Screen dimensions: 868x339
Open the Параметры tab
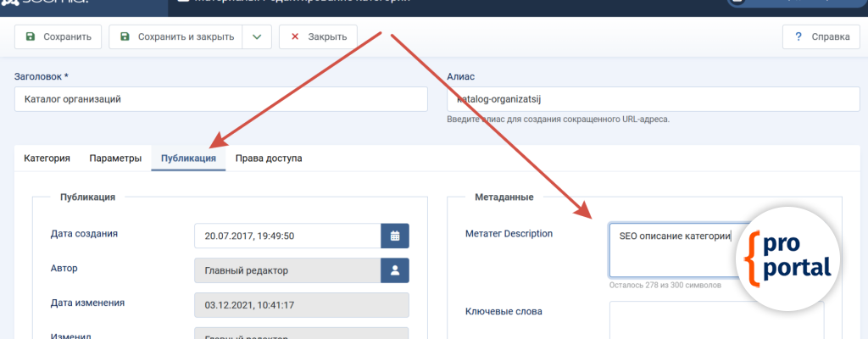coord(115,158)
